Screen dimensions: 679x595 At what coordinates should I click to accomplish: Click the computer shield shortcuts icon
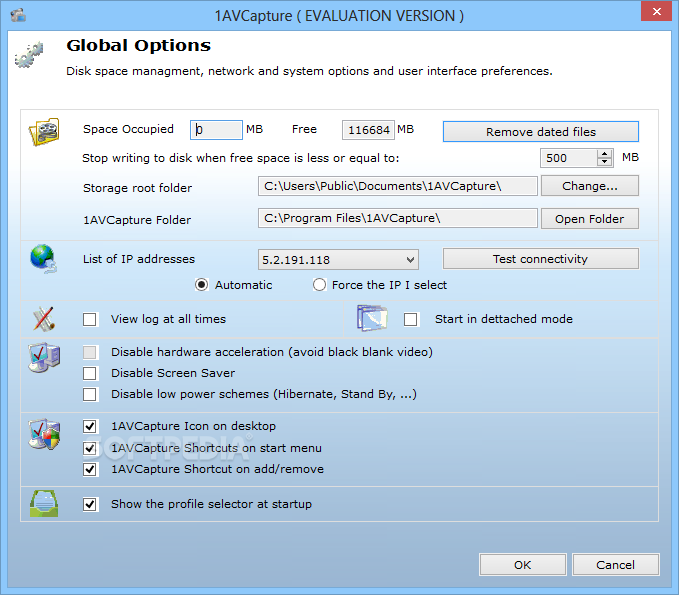point(44,434)
